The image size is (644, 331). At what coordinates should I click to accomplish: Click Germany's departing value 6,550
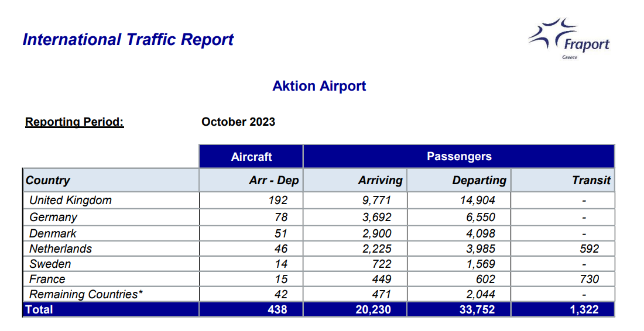[x=480, y=217]
